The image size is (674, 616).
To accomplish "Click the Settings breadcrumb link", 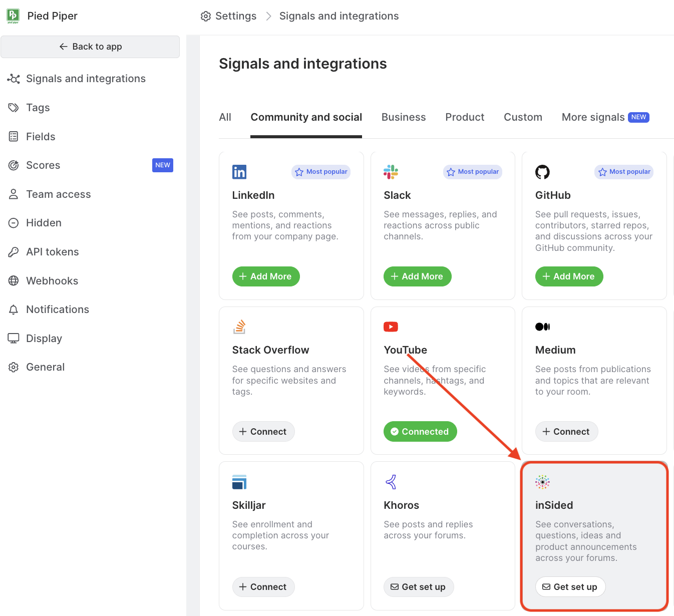I will click(236, 16).
